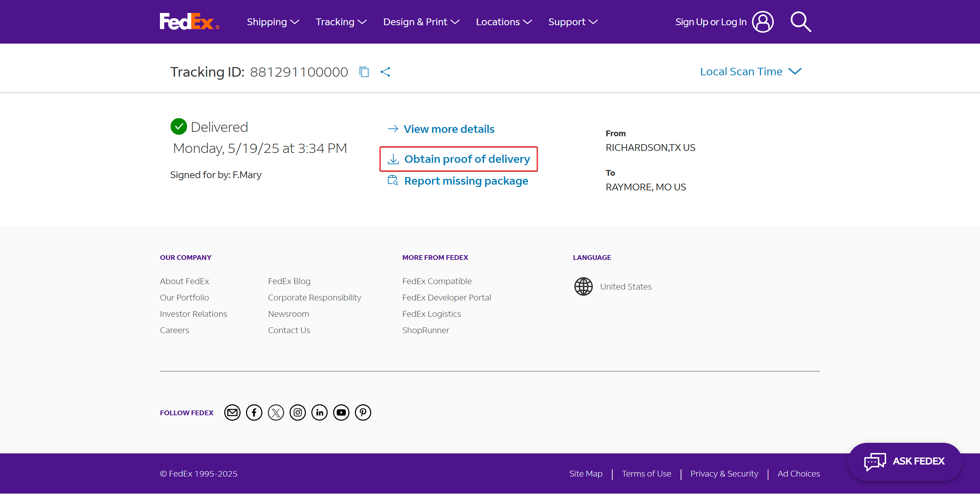This screenshot has width=980, height=498.
Task: Open the ASK FEDEX chat button
Action: coord(905,461)
